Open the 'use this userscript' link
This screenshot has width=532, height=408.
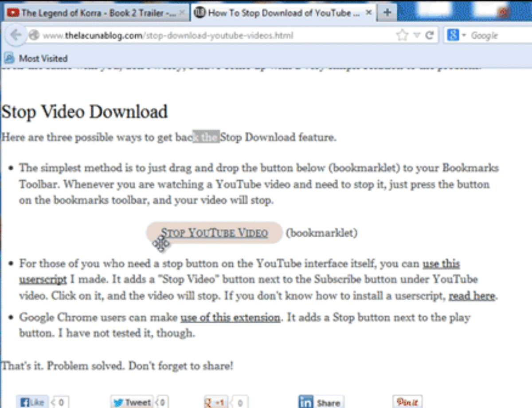pyautogui.click(x=239, y=272)
